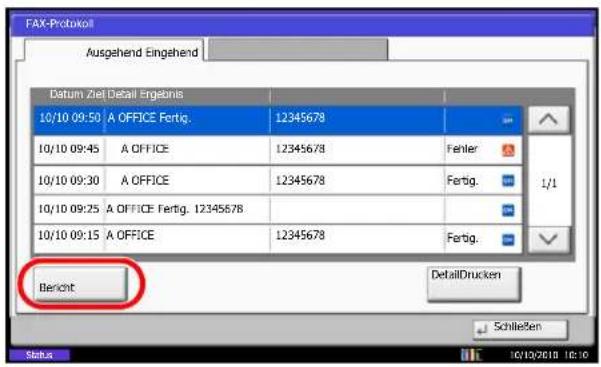This screenshot has height=367, width=601.
Task: Click the orange error icon in Fehler row
Action: (x=508, y=150)
